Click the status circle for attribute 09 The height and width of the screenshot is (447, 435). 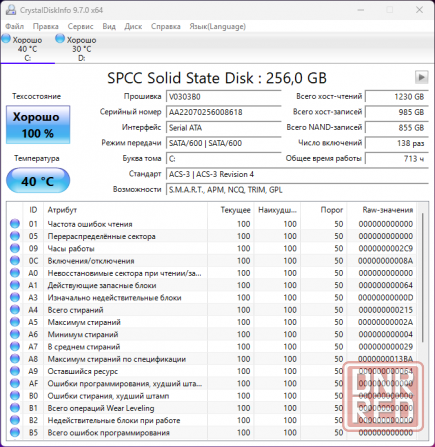15,248
